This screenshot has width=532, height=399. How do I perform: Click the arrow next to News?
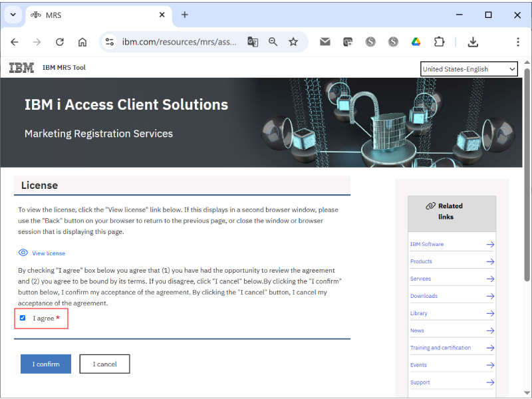490,331
